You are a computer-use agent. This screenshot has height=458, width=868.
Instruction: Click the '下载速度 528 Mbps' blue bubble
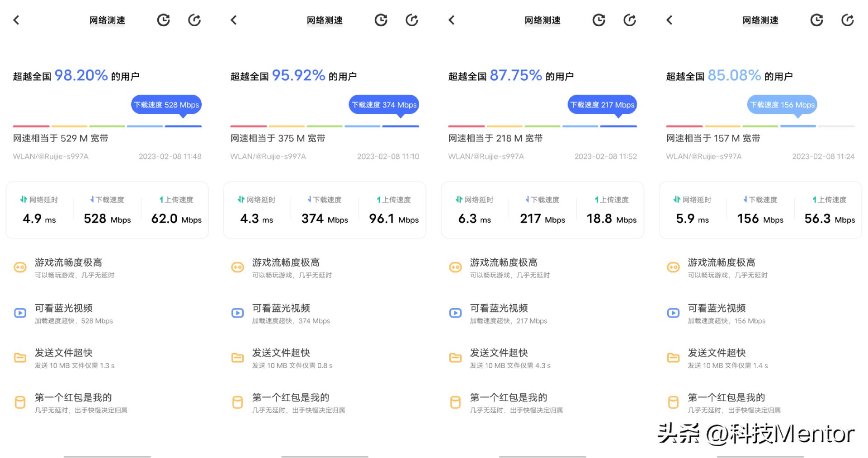166,105
